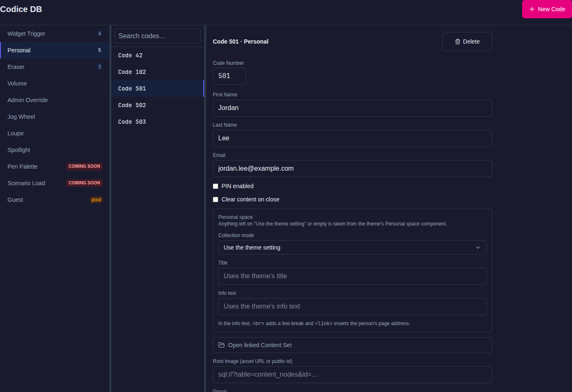
Task: Click the Code 501 · Personal heading
Action: 241,42
